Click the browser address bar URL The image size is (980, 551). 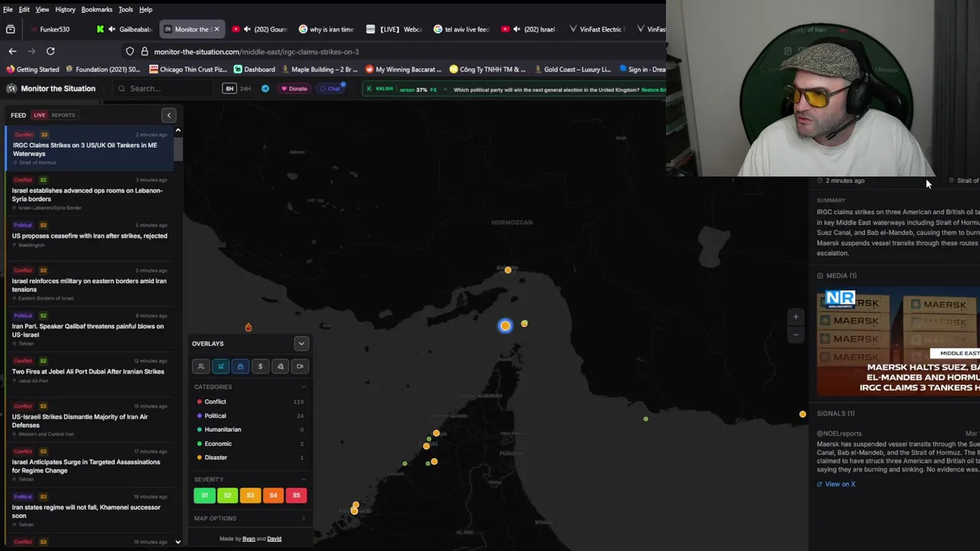click(x=256, y=51)
